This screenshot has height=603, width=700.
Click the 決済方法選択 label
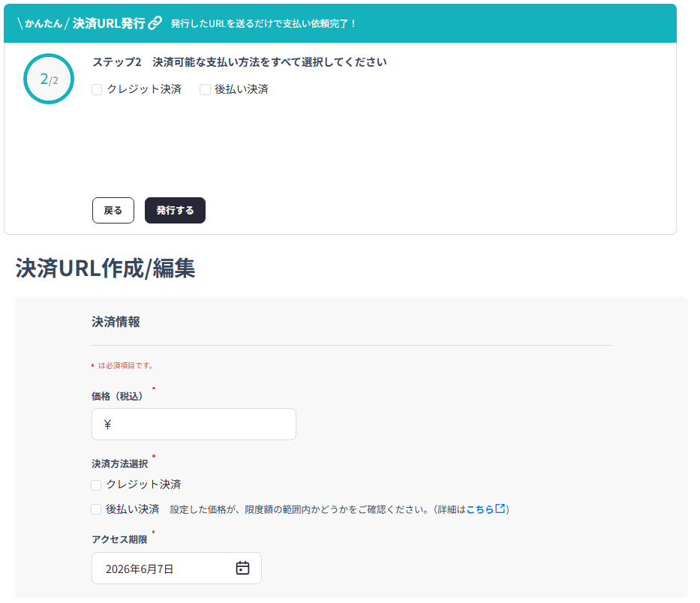[x=119, y=463]
